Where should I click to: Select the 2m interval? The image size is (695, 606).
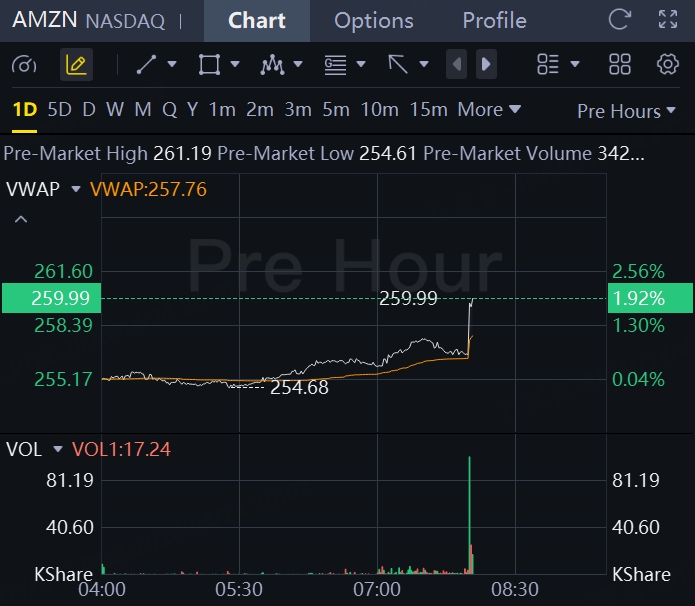tap(260, 109)
